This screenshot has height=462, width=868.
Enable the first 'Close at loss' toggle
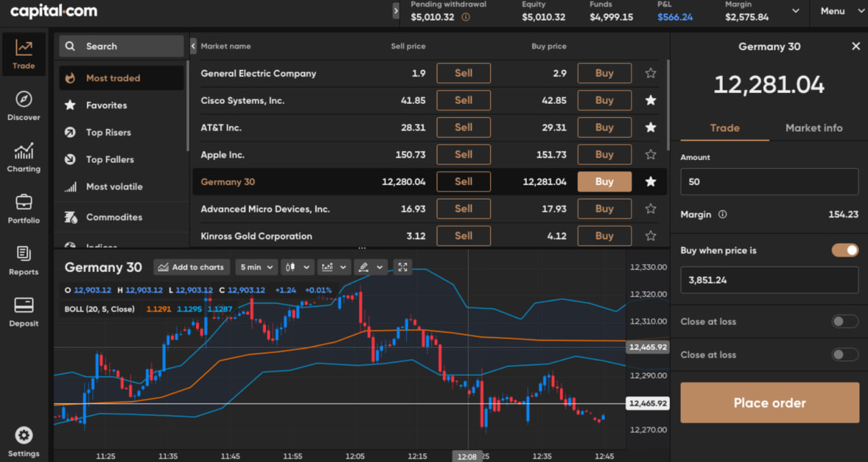coord(845,322)
